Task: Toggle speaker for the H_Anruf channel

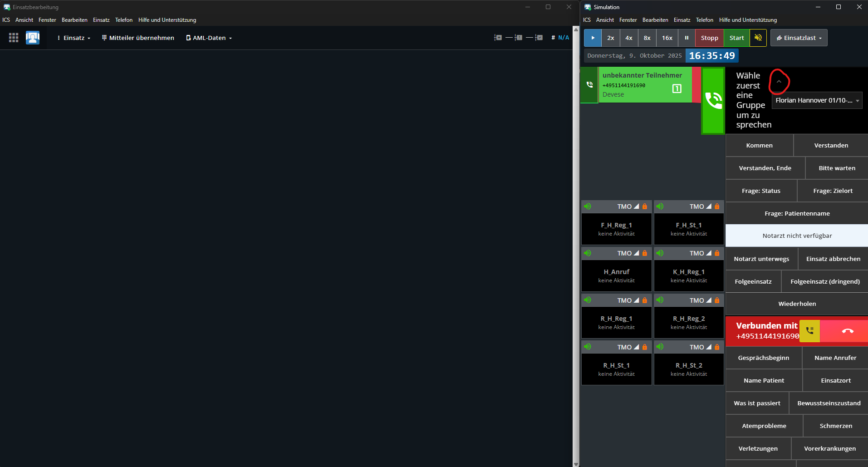Action: (588, 253)
